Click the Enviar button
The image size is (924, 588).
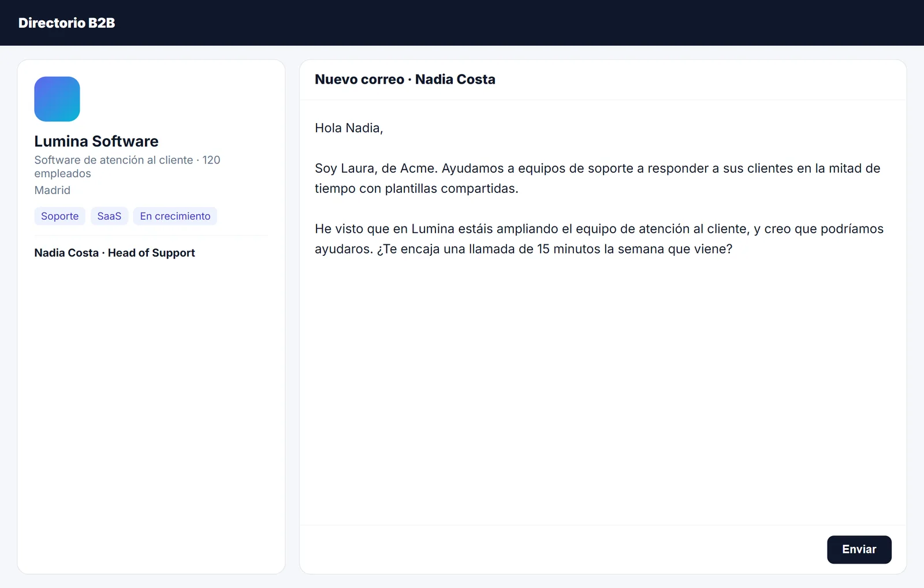pos(859,549)
